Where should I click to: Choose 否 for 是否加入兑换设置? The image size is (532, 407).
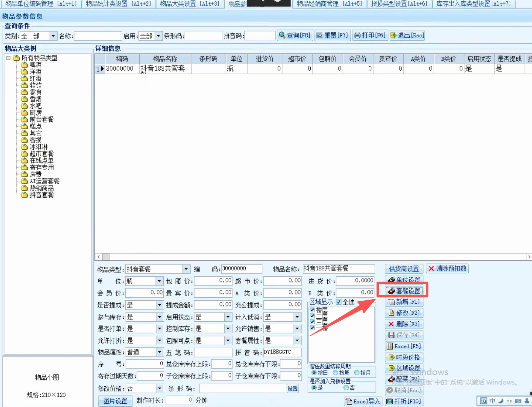coord(346,388)
